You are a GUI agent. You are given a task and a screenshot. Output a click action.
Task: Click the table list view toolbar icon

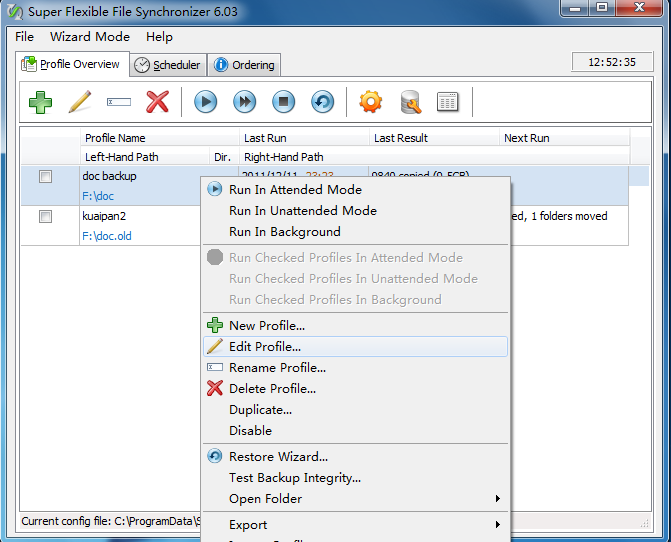tap(448, 102)
